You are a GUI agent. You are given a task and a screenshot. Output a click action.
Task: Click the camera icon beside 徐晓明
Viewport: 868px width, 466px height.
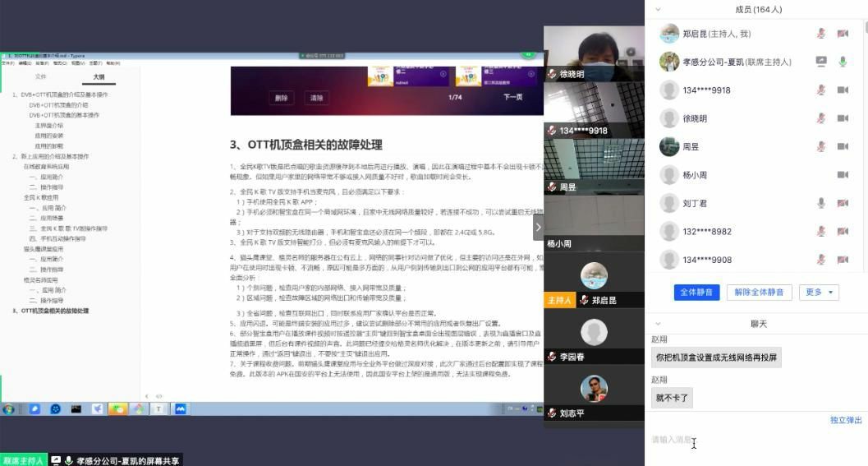pos(843,118)
